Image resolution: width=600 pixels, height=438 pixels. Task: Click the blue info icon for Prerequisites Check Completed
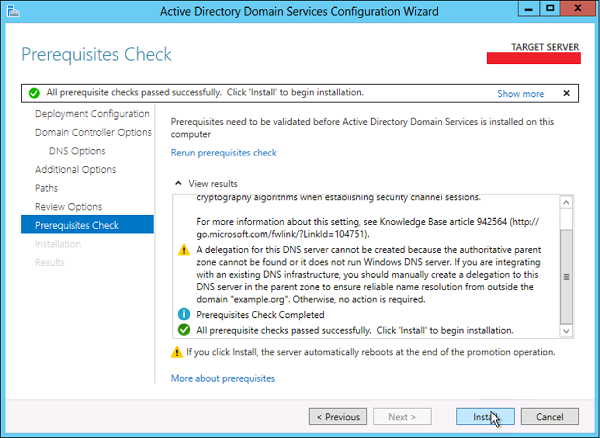point(184,314)
